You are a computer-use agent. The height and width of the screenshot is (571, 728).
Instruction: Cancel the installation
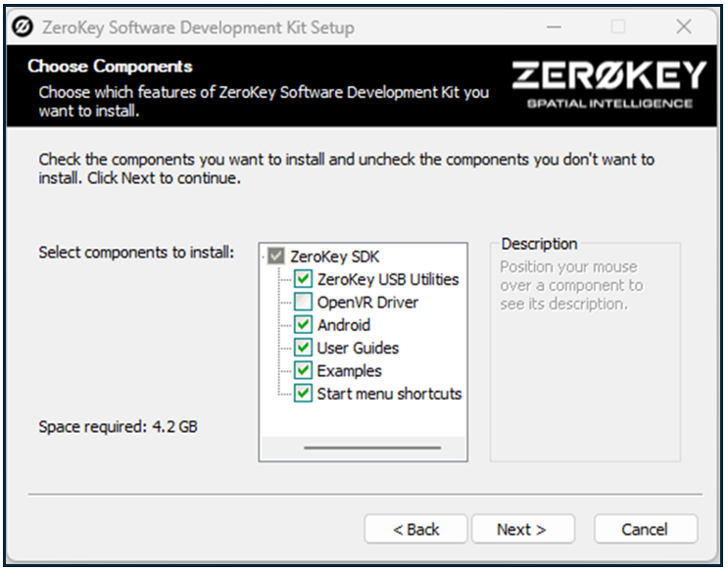pyautogui.click(x=644, y=530)
